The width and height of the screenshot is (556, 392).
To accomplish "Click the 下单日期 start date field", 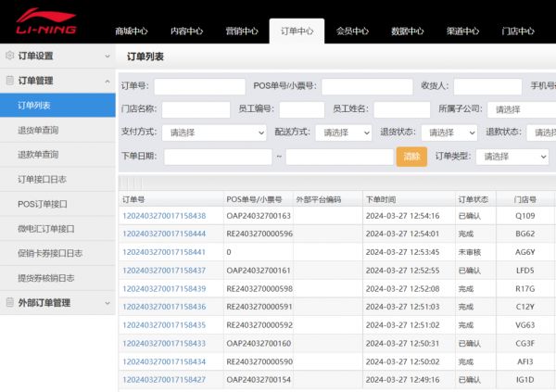I will [x=218, y=157].
